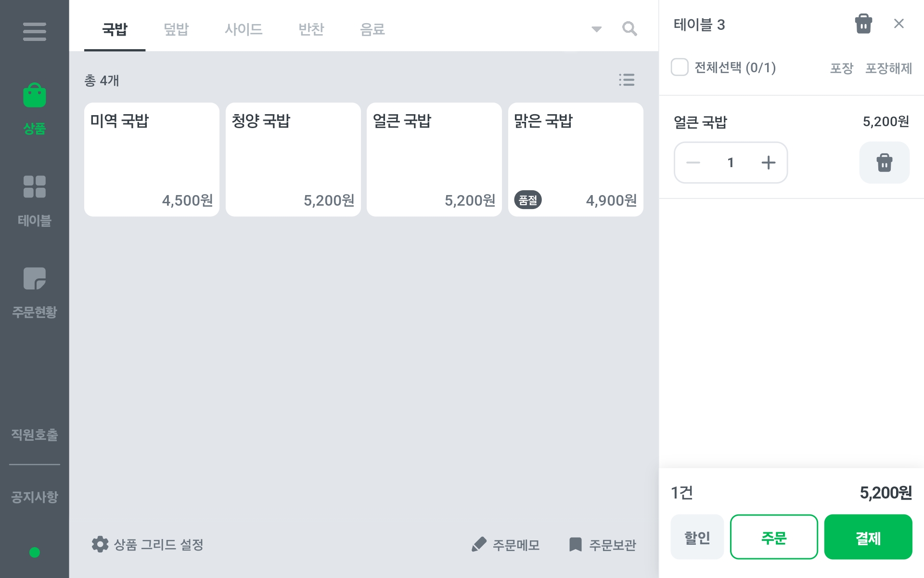Select the 상품 shopping bag icon
The image size is (924, 578).
(x=34, y=95)
